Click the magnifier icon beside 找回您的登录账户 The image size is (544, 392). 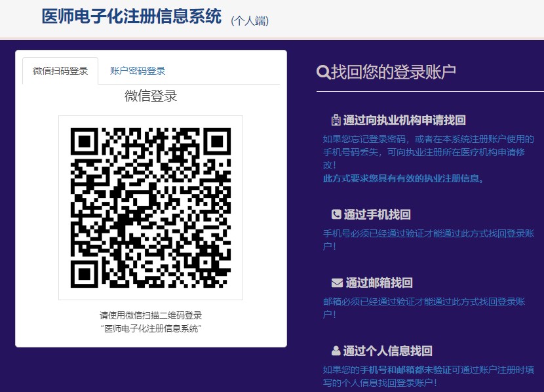(x=323, y=72)
